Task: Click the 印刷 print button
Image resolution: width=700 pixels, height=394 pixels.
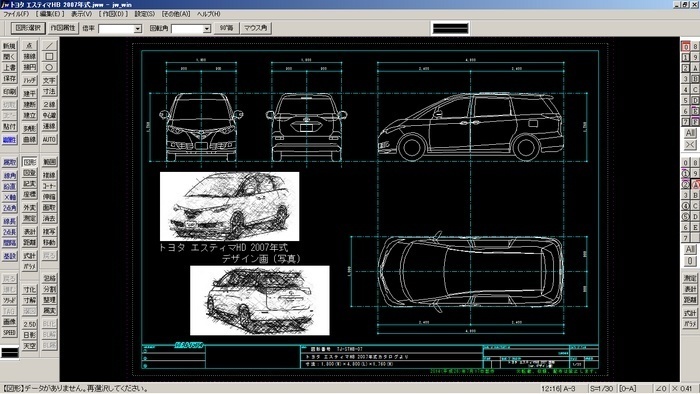Action: [9, 92]
